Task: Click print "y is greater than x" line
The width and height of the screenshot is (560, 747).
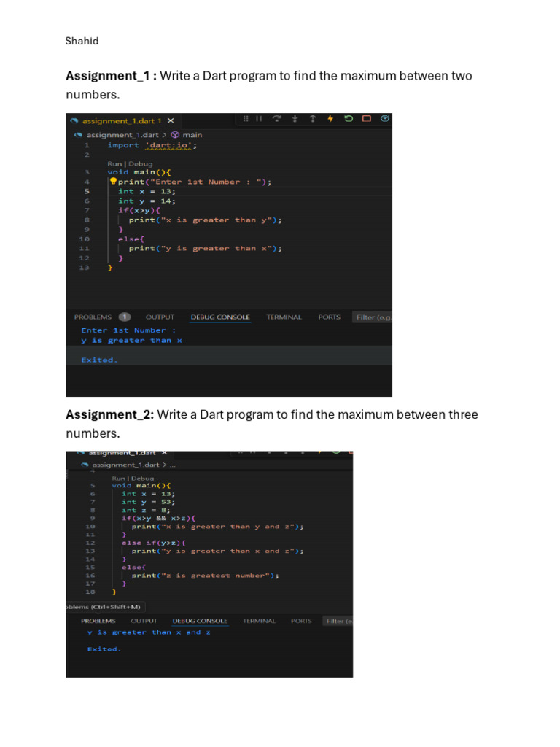Action: click(205, 248)
